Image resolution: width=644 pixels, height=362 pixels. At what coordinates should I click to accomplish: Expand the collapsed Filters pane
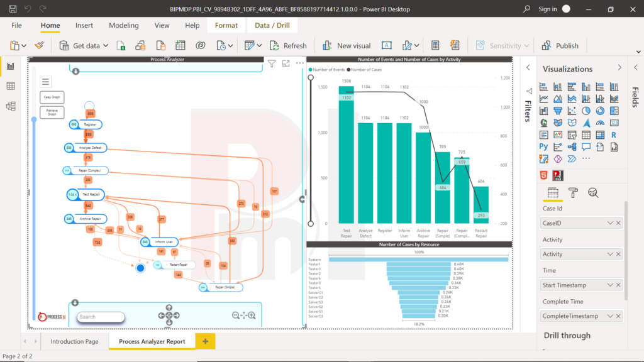click(x=528, y=67)
